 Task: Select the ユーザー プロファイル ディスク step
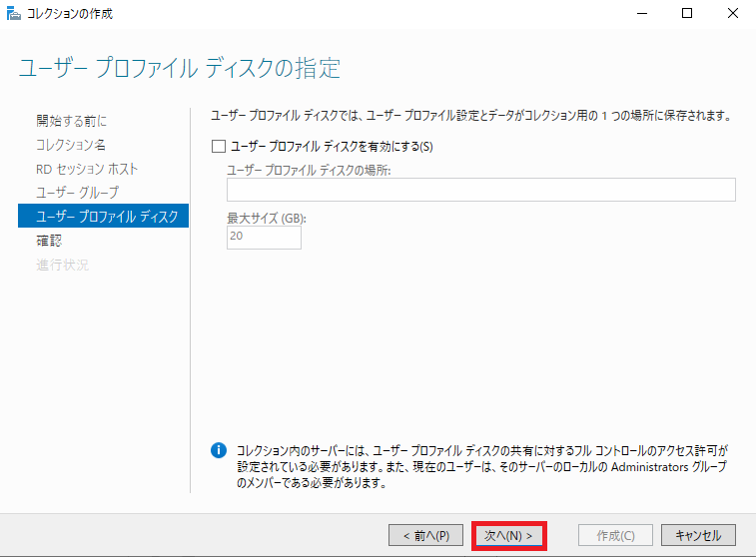coord(103,216)
